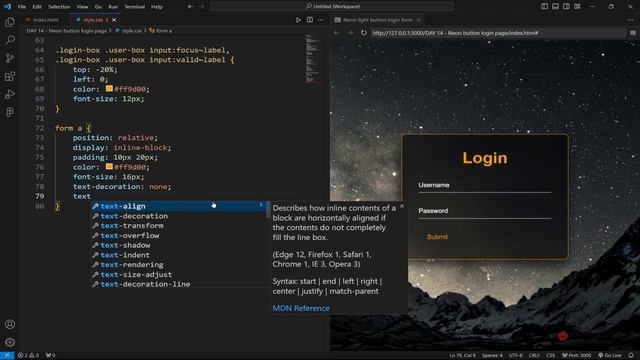The width and height of the screenshot is (640, 360).
Task: Open the Selection menu
Action: coord(59,7)
